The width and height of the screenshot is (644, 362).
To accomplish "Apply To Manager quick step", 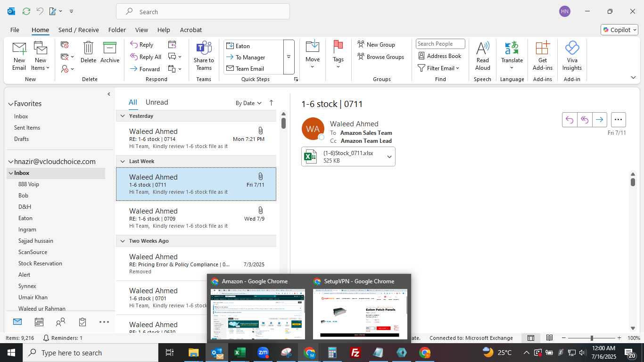I will (254, 57).
